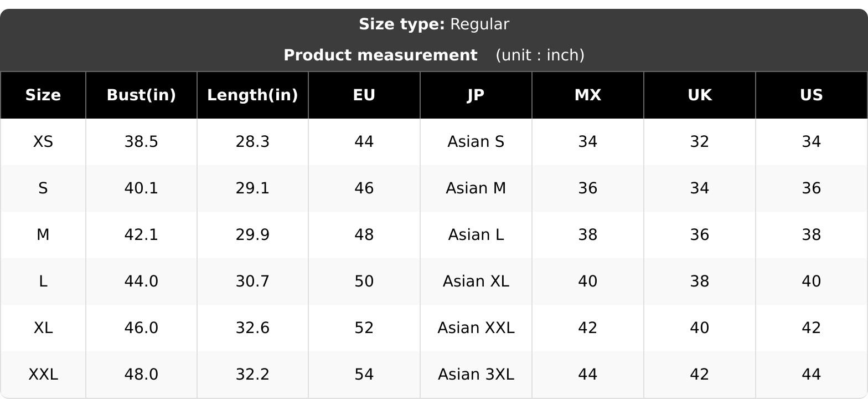
Task: Select the XXL size row label
Action: coord(43,375)
